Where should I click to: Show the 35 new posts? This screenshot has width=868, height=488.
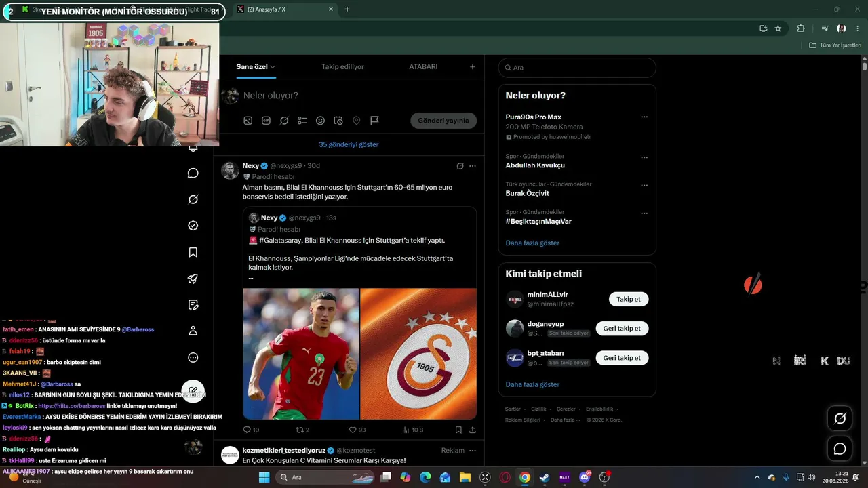pyautogui.click(x=349, y=144)
